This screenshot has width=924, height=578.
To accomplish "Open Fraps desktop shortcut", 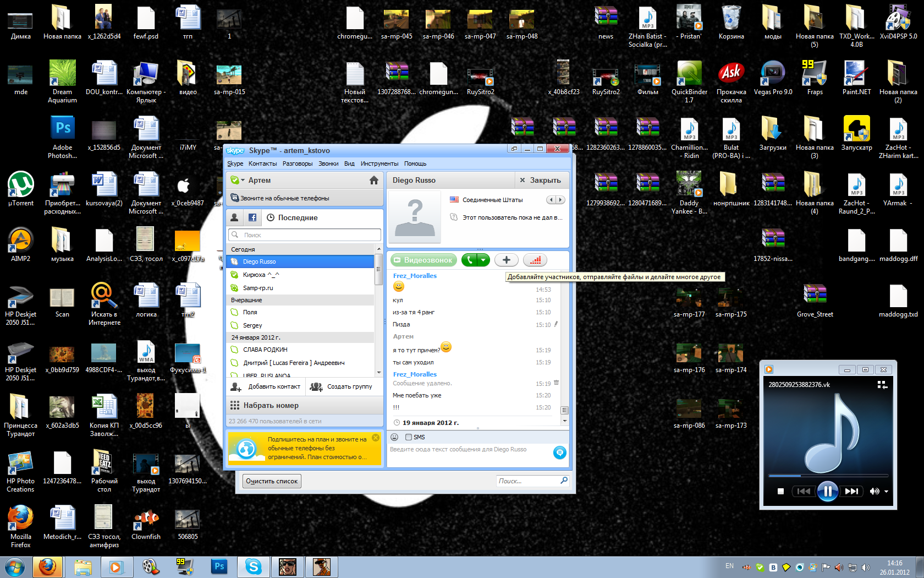I will coord(815,78).
